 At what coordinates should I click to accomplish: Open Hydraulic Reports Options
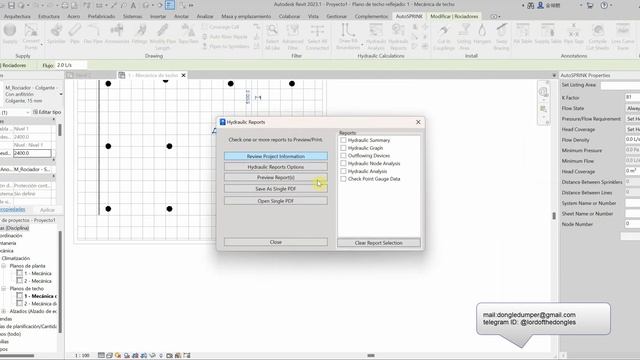pyautogui.click(x=276, y=167)
